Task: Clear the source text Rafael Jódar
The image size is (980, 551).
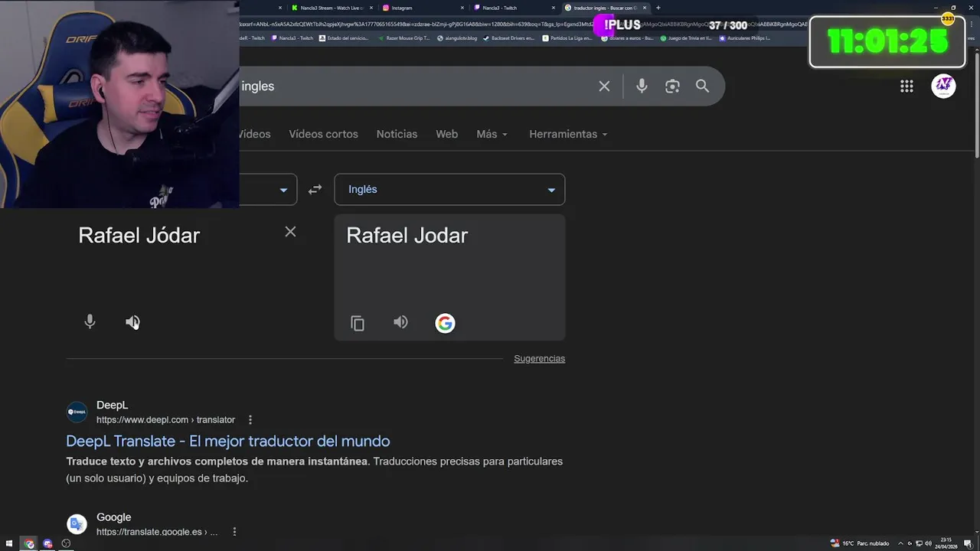Action: tap(290, 232)
